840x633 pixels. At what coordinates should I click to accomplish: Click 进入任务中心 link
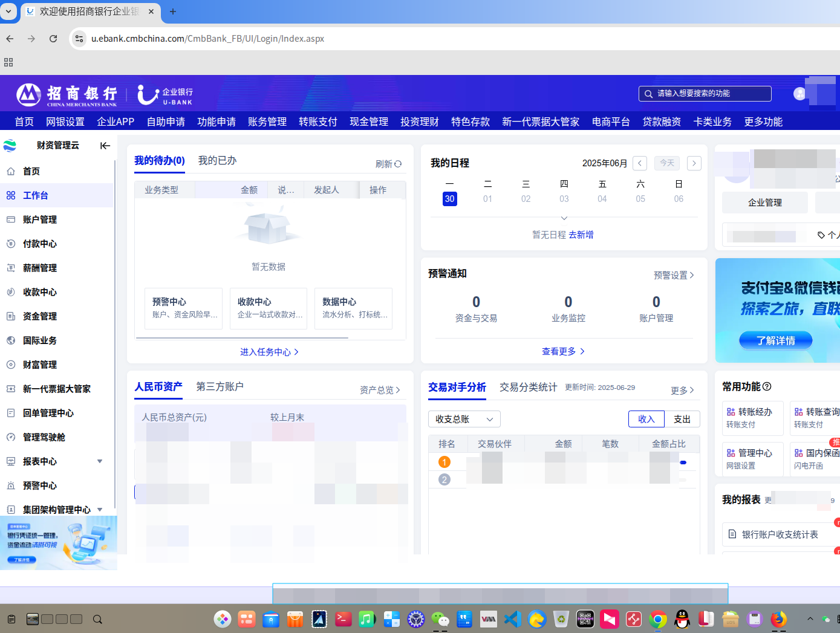(269, 352)
